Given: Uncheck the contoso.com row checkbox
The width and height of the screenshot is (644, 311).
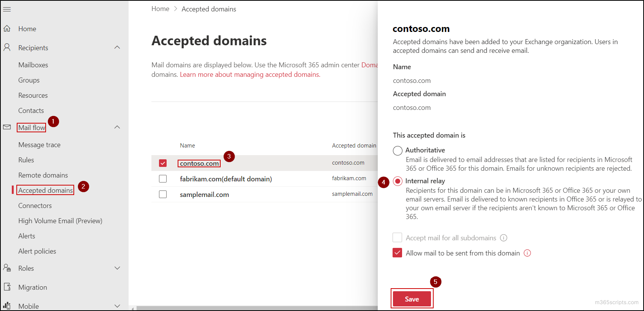Looking at the screenshot, I should tap(163, 163).
